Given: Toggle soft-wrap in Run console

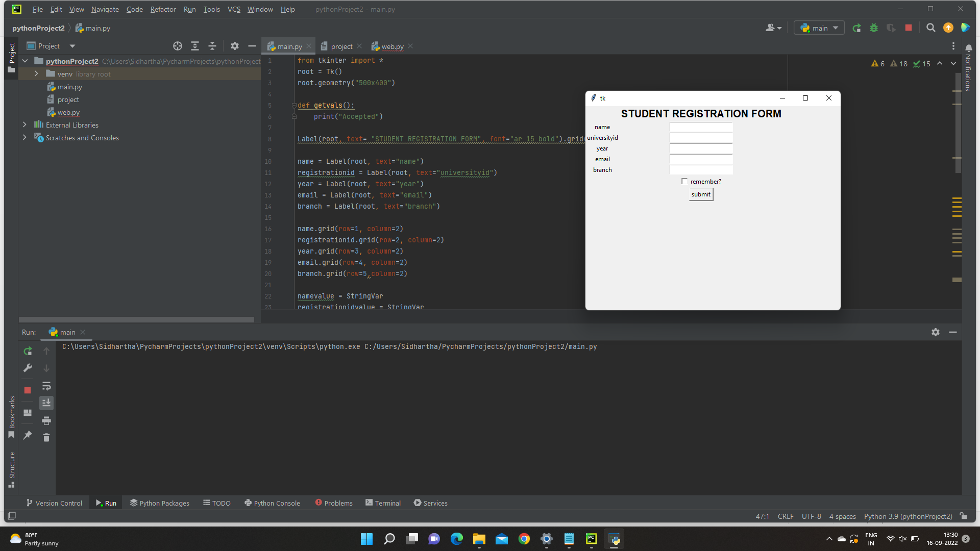Looking at the screenshot, I should [46, 386].
